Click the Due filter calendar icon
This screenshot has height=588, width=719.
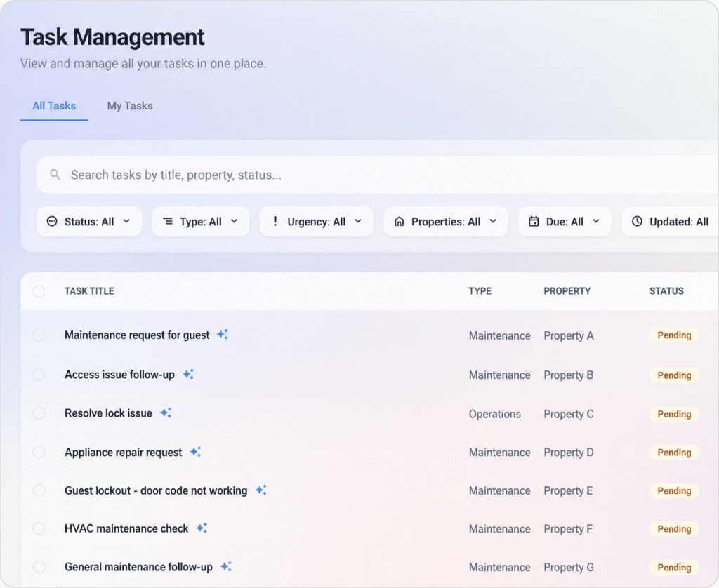[534, 221]
